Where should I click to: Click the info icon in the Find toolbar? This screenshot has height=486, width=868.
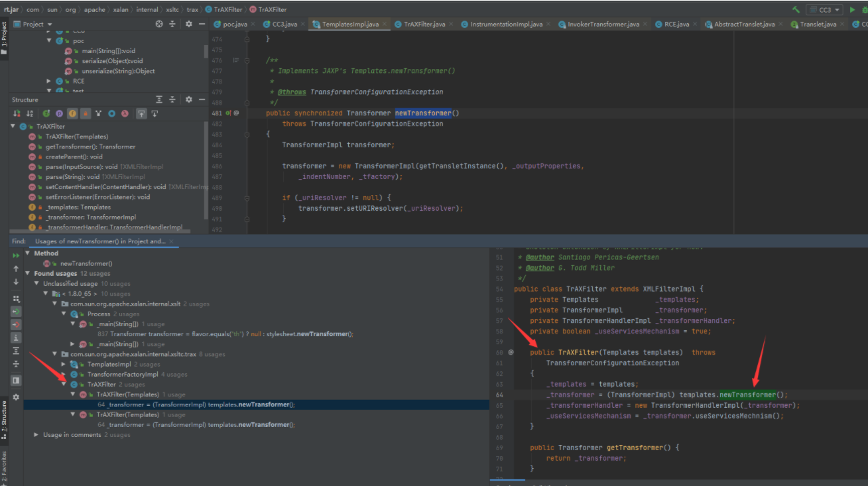(16, 337)
